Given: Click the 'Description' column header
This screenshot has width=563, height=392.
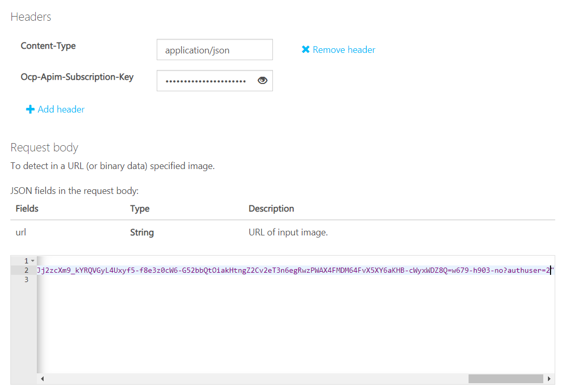Looking at the screenshot, I should 271,209.
